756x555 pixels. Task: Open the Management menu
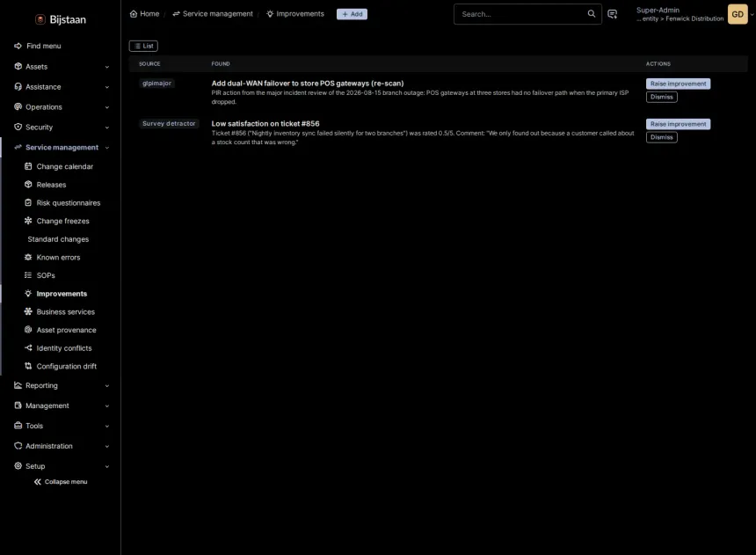pos(62,405)
